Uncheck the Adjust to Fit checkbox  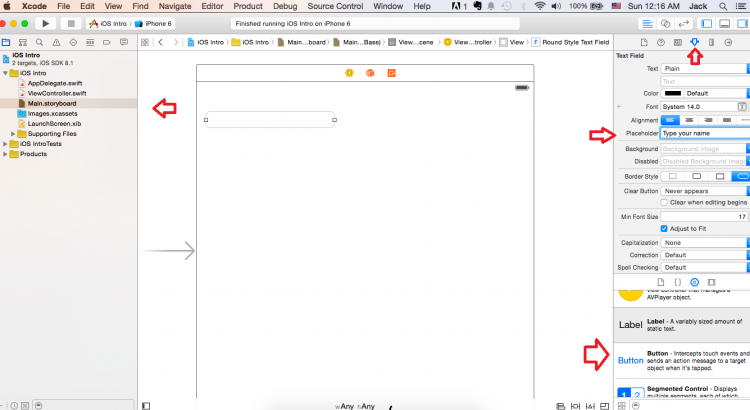(666, 228)
